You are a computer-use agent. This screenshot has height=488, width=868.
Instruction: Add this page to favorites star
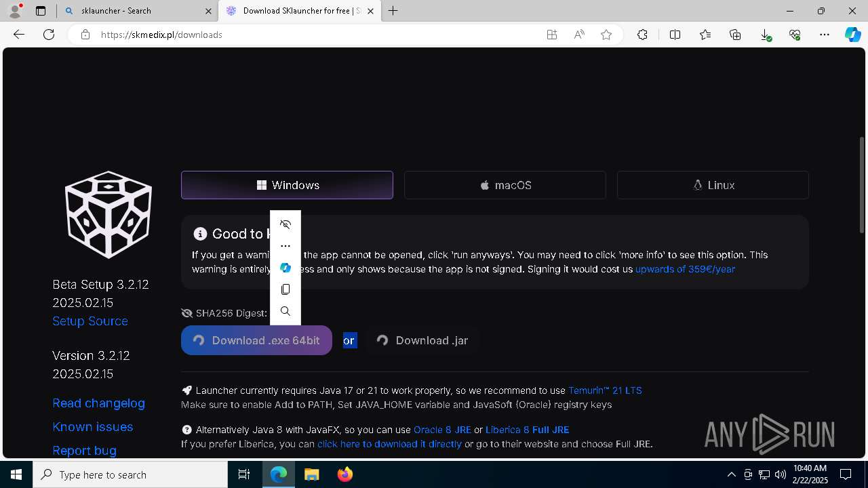pos(606,35)
